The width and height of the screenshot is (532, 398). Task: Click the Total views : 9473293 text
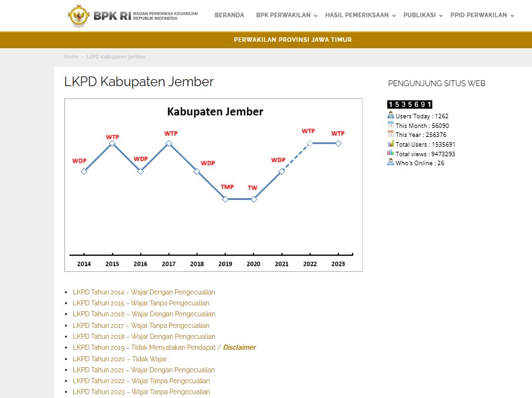click(425, 154)
